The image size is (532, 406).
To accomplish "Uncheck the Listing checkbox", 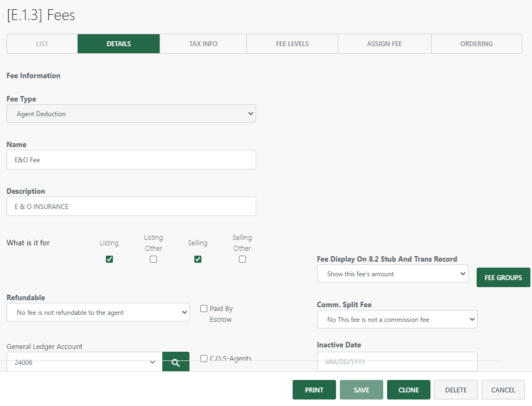I will (x=109, y=259).
